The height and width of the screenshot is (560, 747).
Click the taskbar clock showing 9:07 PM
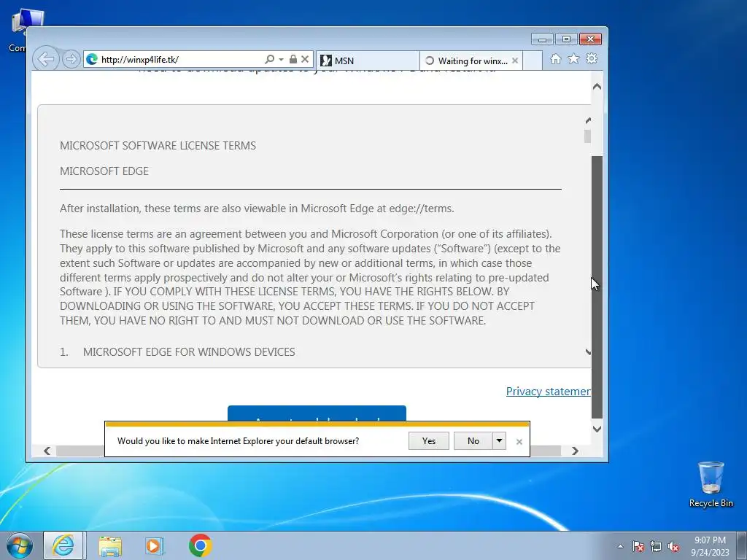click(710, 545)
